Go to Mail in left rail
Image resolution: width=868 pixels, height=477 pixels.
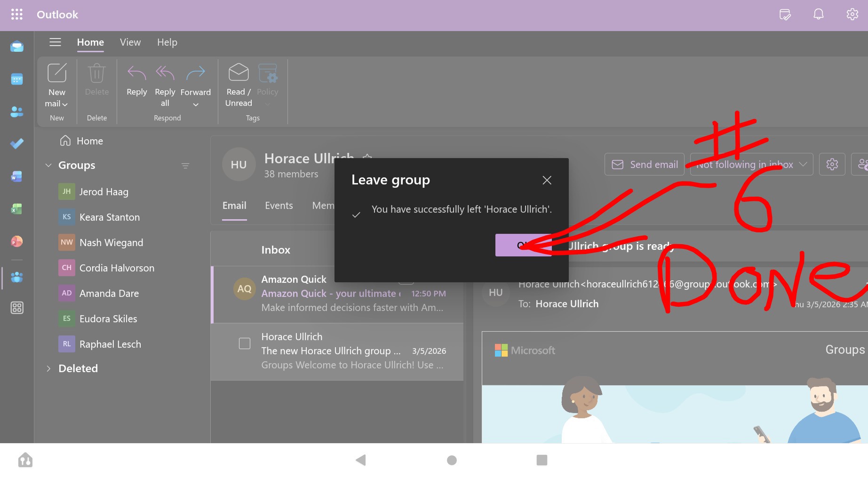[17, 47]
